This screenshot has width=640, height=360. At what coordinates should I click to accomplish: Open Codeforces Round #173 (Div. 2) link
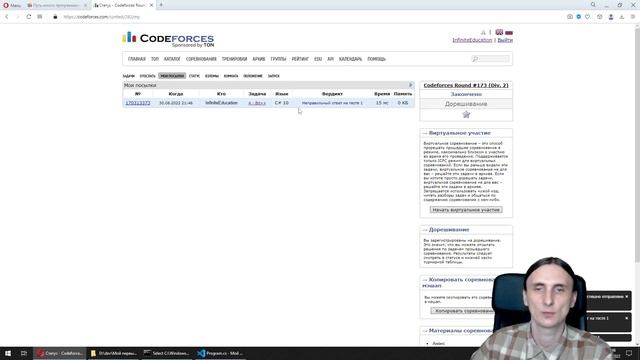[466, 85]
